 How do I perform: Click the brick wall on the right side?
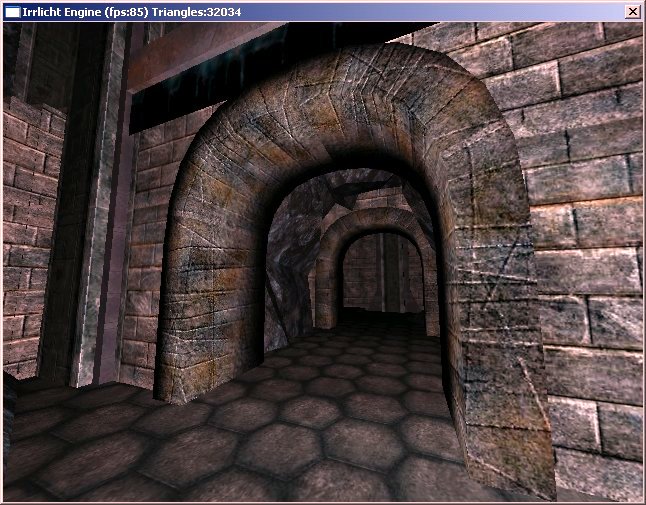point(590,250)
